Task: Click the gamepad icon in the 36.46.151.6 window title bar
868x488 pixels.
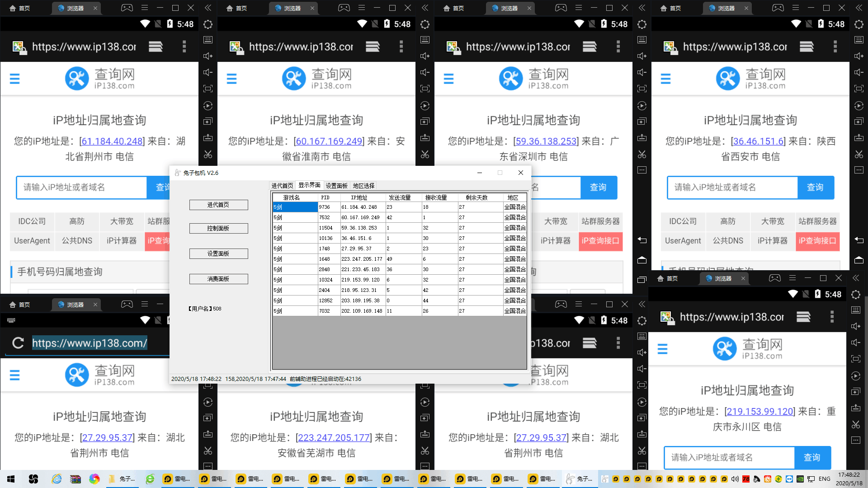Action: (x=778, y=8)
